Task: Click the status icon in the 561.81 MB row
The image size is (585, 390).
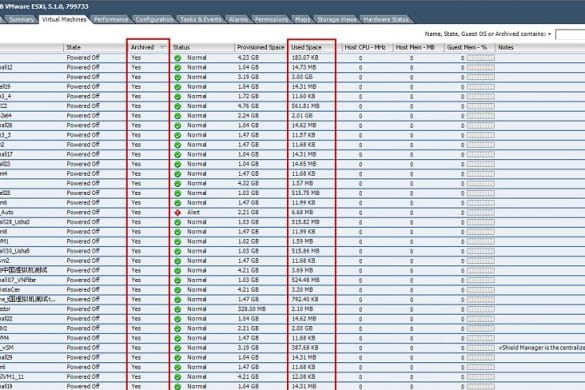Action: coord(178,106)
